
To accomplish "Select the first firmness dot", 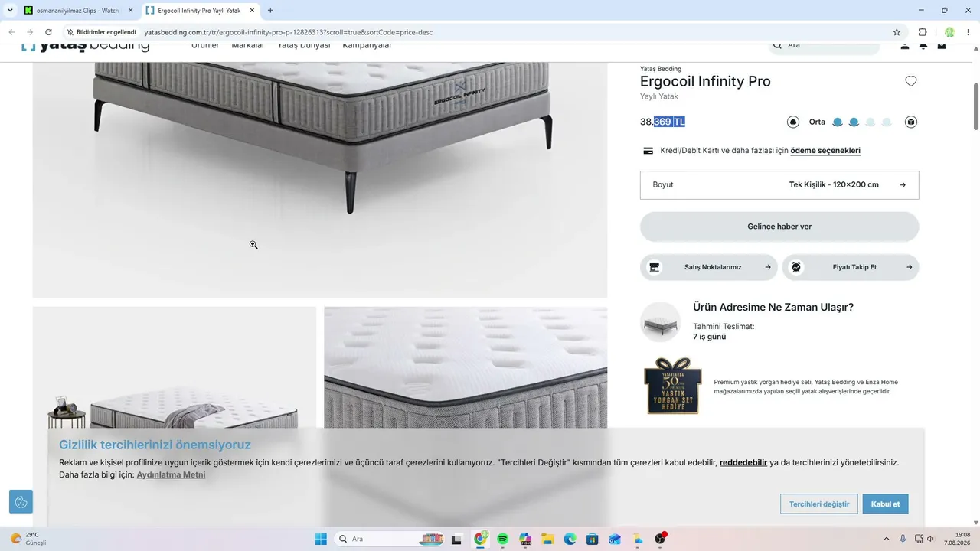I will [838, 122].
